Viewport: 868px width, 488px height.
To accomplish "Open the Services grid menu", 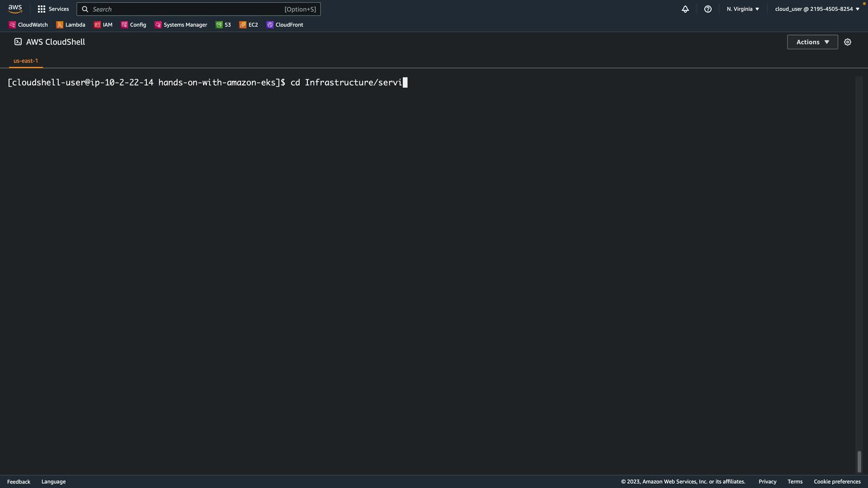I will 53,9.
